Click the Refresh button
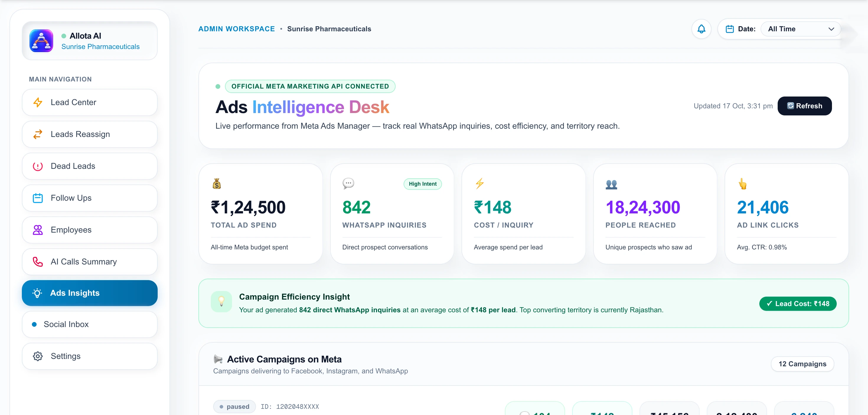 [804, 106]
